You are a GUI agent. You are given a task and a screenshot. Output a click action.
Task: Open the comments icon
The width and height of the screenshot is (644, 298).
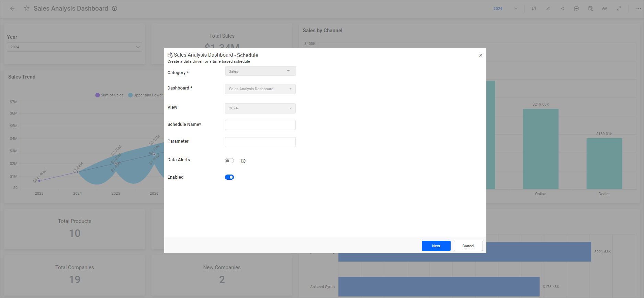click(x=576, y=9)
